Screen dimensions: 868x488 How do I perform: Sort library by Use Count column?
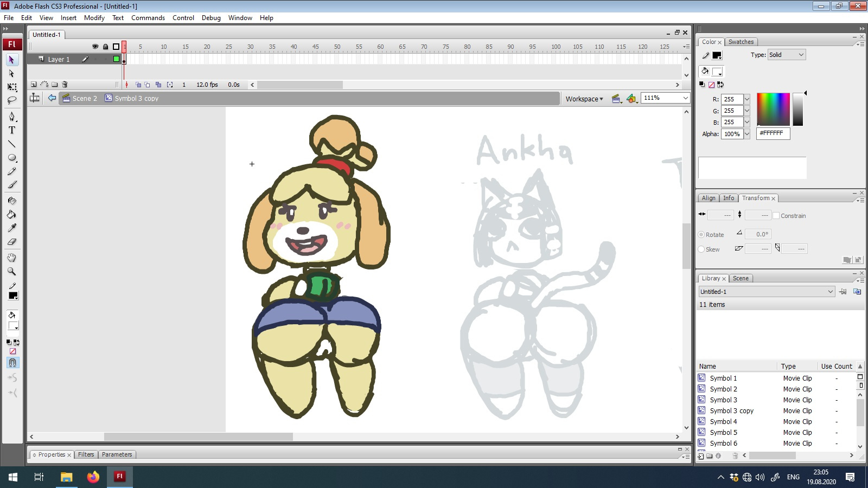837,367
